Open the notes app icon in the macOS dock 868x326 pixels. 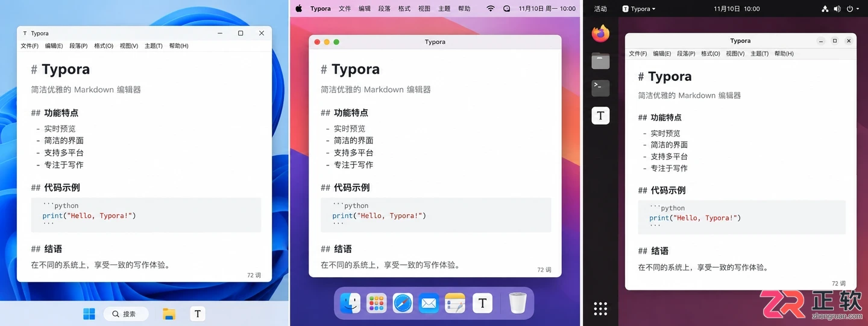click(x=456, y=303)
